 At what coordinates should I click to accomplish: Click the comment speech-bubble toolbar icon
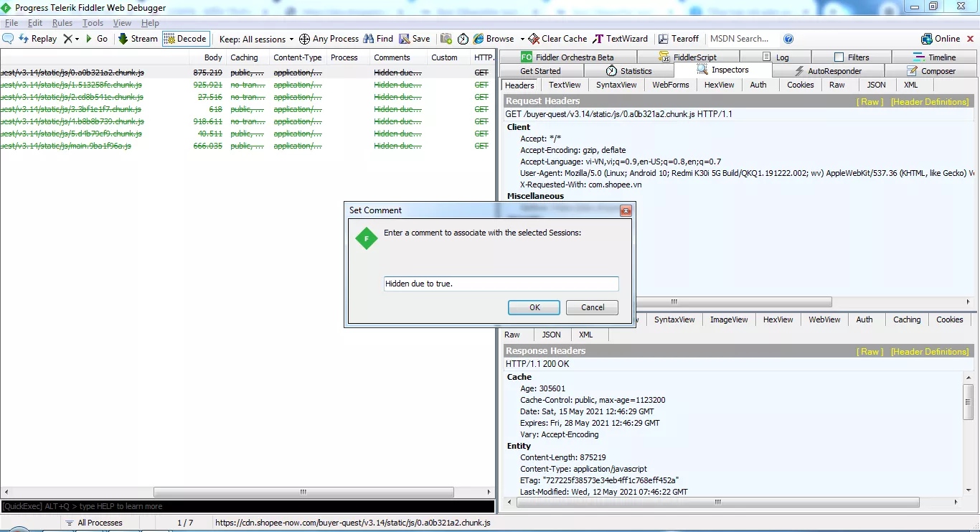tap(9, 39)
